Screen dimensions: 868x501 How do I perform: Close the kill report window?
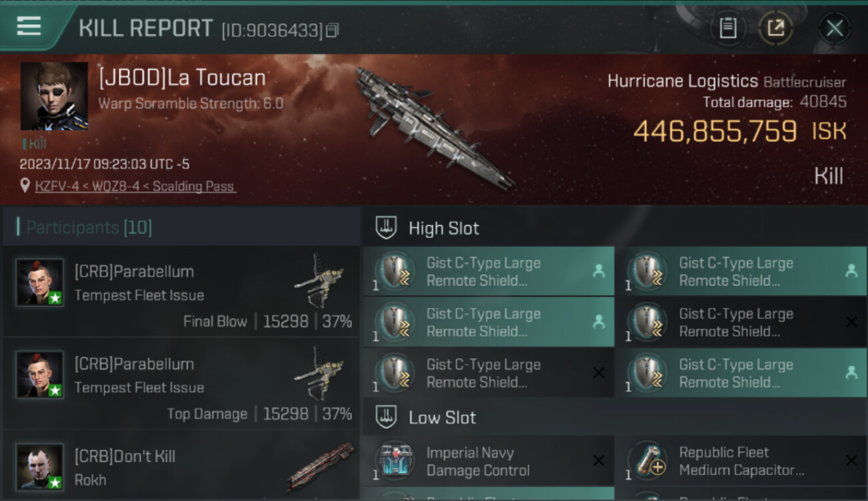click(835, 28)
